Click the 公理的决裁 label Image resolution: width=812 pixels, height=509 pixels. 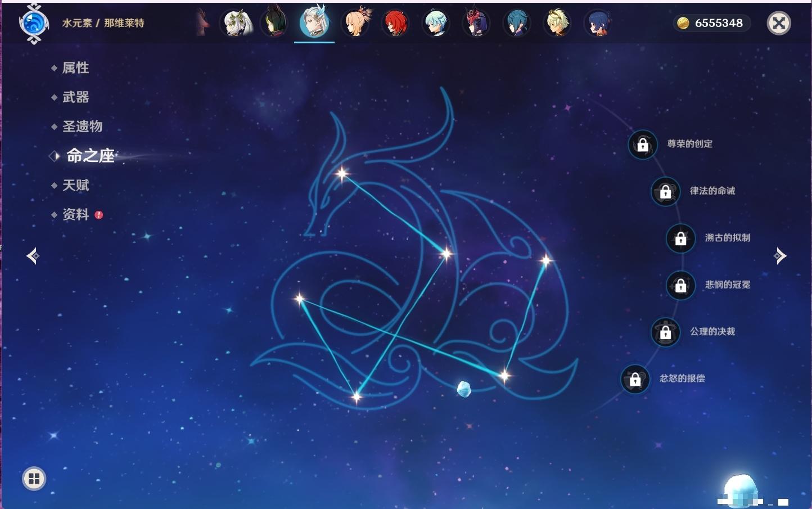[x=712, y=331]
